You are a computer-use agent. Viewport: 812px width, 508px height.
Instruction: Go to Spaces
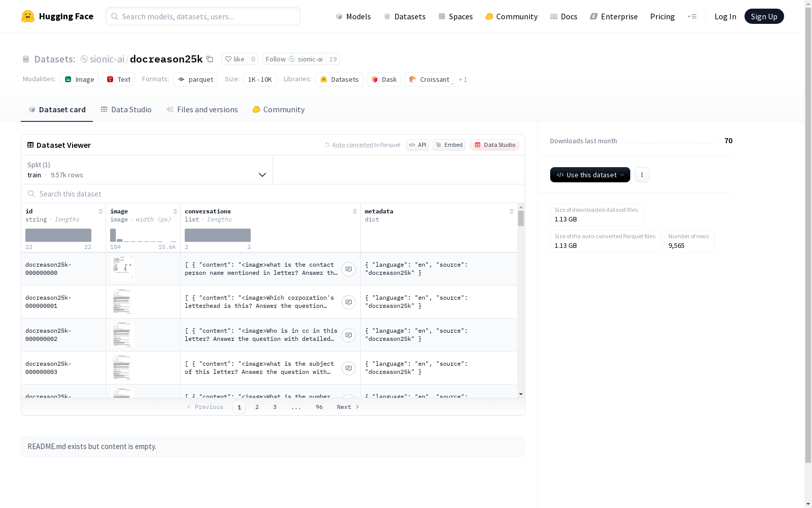click(455, 16)
